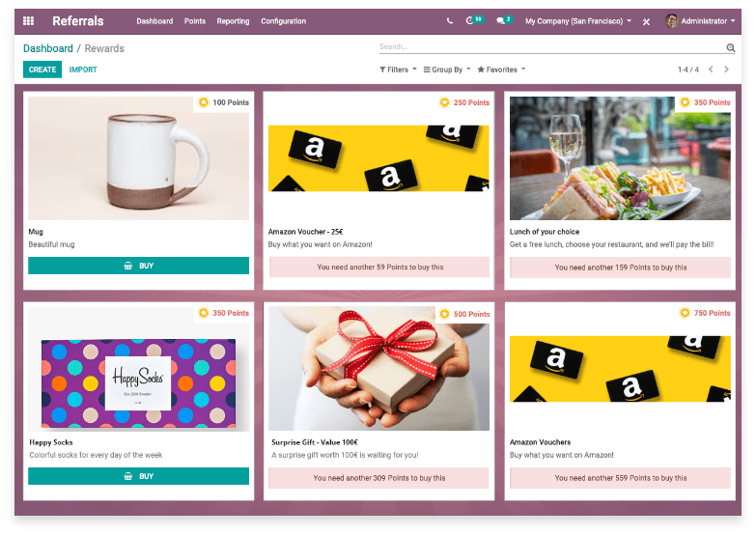Buy the Happy Socks reward

138,476
